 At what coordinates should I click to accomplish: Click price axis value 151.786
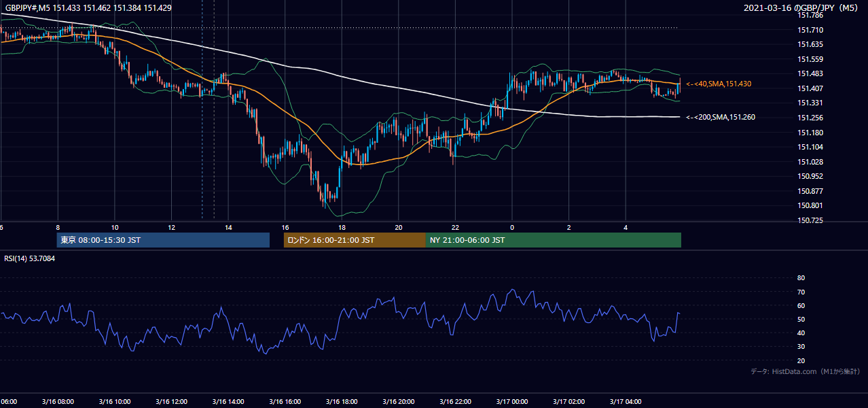point(810,15)
